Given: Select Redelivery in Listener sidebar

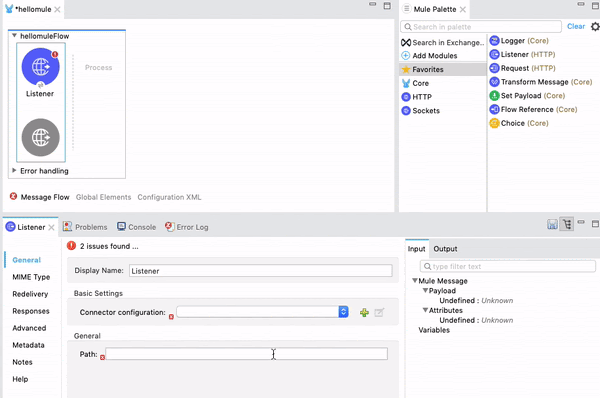Looking at the screenshot, I should pyautogui.click(x=30, y=294).
